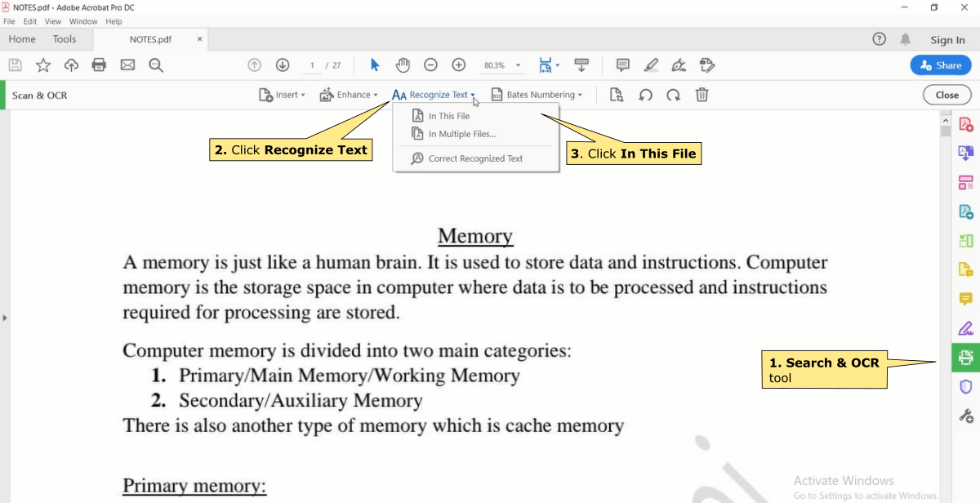Undo the last action with the Undo arrow
The image size is (980, 503).
(x=645, y=95)
